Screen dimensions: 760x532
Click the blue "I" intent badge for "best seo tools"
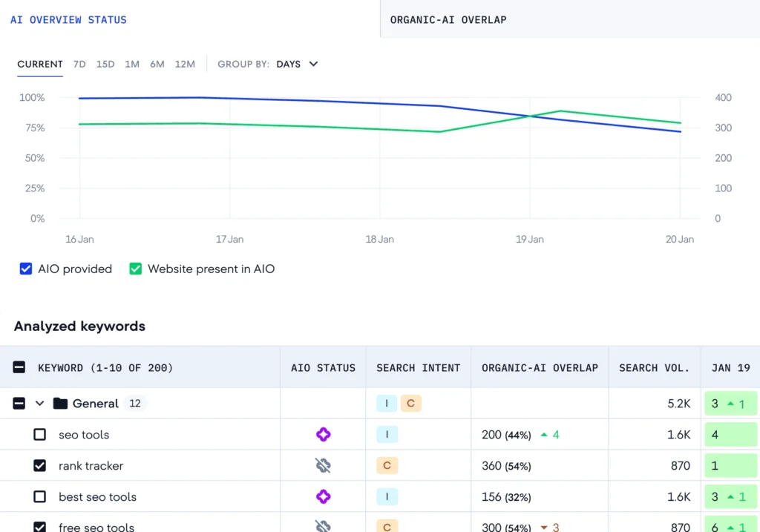pyautogui.click(x=386, y=496)
